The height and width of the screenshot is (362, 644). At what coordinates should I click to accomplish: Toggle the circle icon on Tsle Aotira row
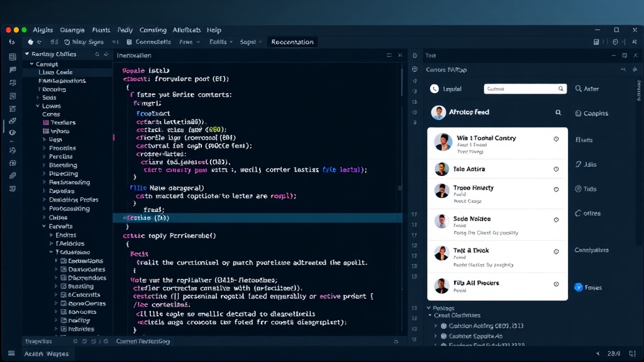click(556, 169)
